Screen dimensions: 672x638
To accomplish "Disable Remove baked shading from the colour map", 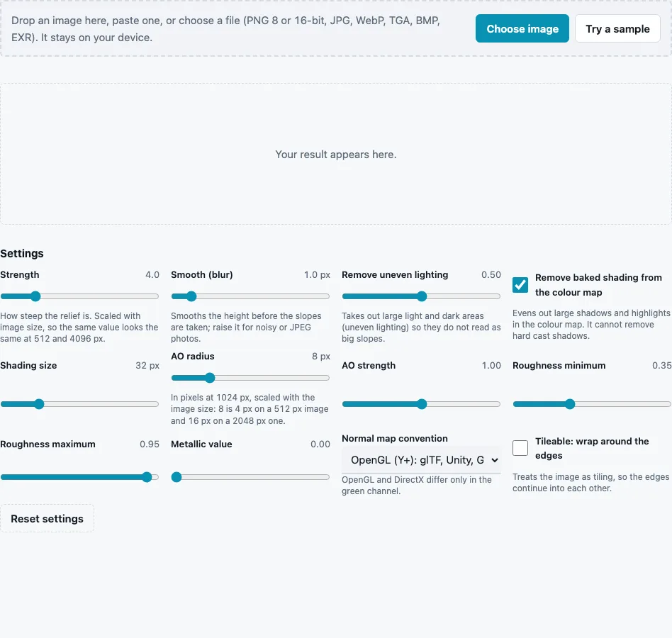I will (520, 285).
